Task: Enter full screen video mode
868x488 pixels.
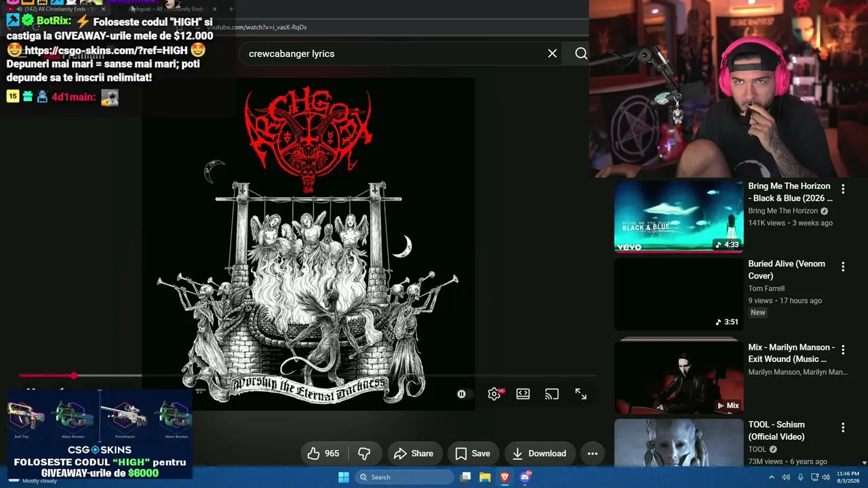Action: click(581, 394)
